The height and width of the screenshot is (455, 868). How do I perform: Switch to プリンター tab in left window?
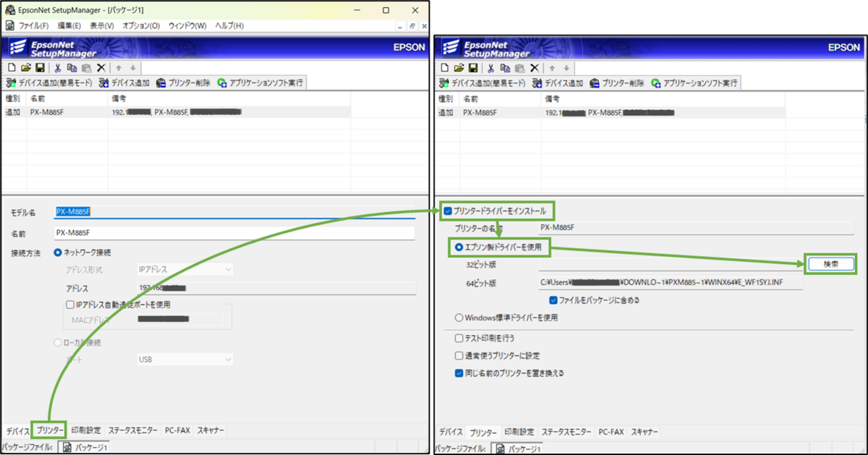point(50,430)
